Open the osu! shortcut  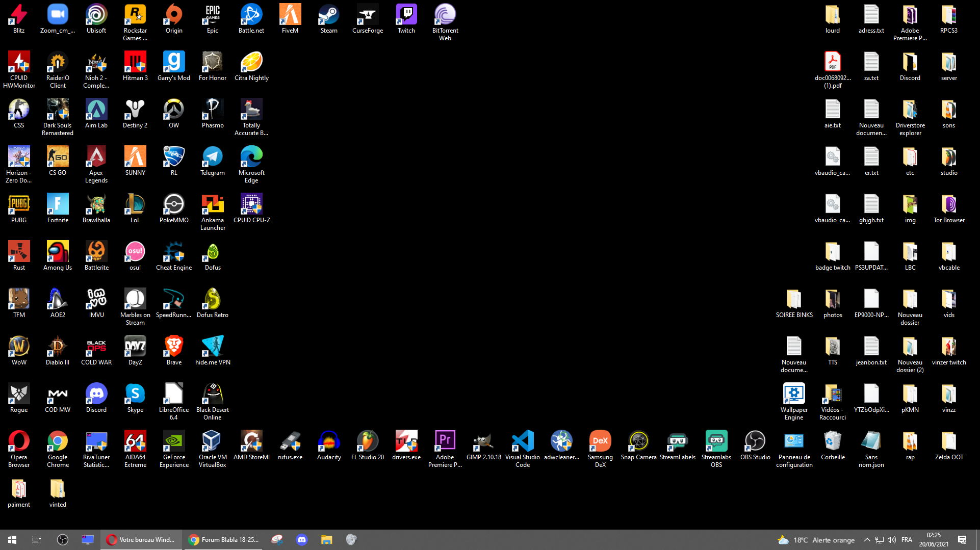point(135,256)
